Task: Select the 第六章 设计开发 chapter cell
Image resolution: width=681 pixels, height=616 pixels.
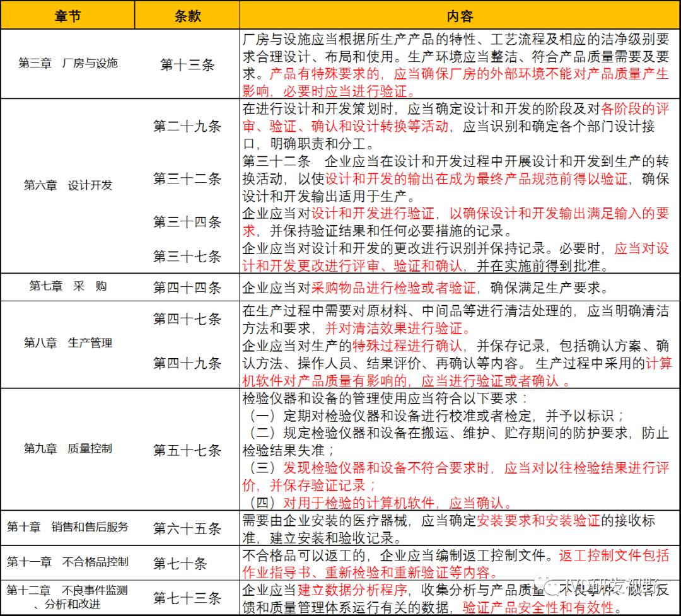Action: [67, 185]
